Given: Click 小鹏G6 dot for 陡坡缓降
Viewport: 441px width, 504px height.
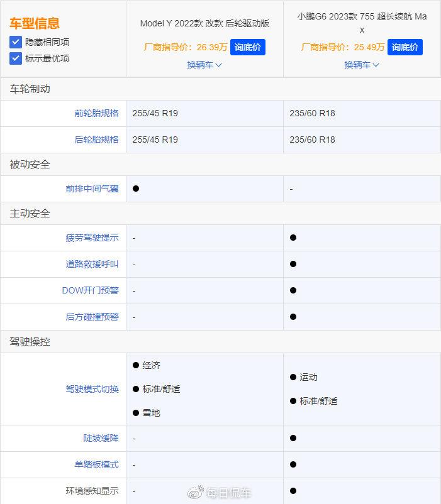Looking at the screenshot, I should [x=293, y=438].
